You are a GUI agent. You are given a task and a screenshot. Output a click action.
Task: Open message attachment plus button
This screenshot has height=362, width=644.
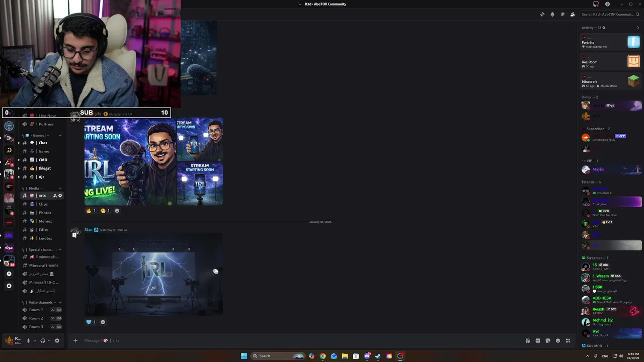tap(75, 340)
